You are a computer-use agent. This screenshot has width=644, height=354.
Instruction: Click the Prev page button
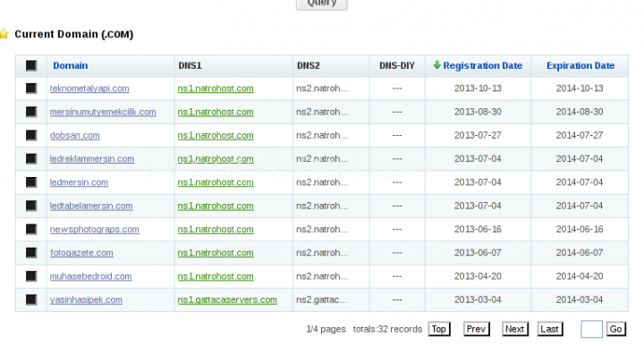[476, 329]
